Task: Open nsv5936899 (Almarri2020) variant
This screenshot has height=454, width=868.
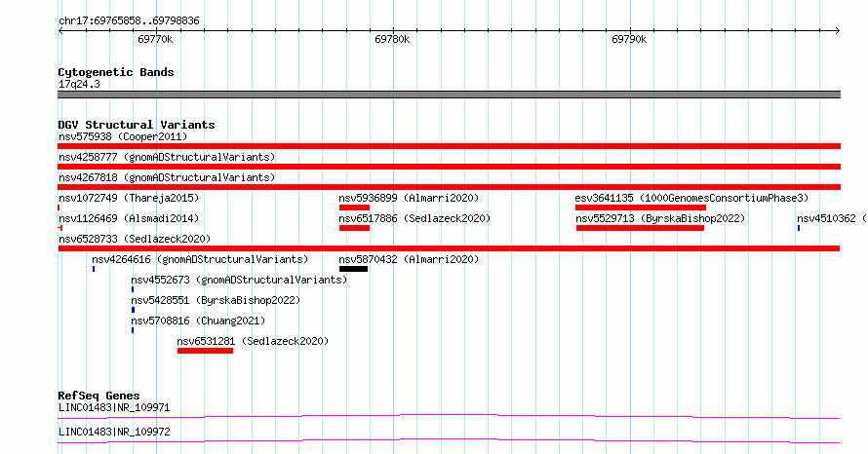Action: point(409,198)
